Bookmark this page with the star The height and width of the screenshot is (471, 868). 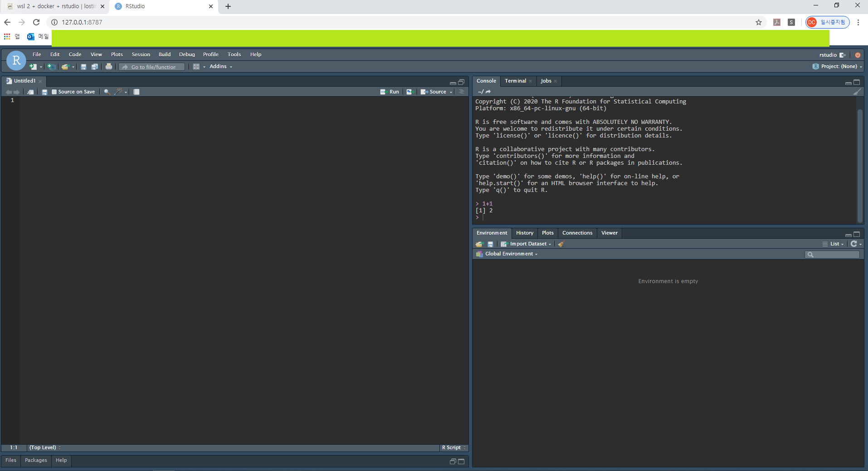759,22
